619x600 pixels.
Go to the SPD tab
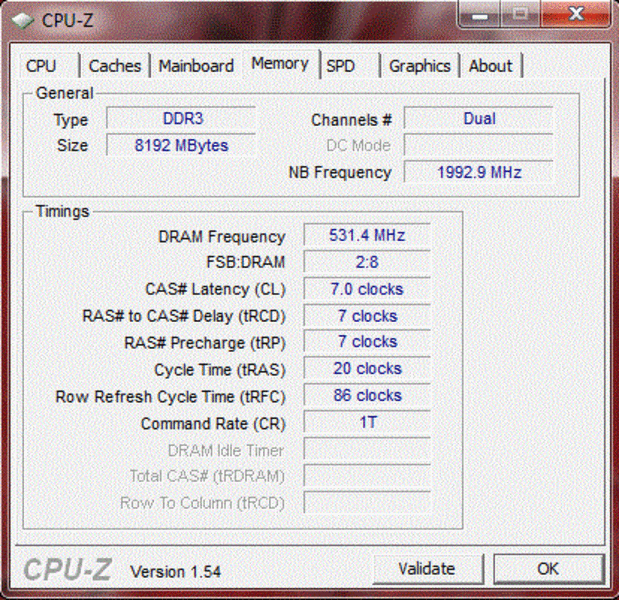point(350,66)
